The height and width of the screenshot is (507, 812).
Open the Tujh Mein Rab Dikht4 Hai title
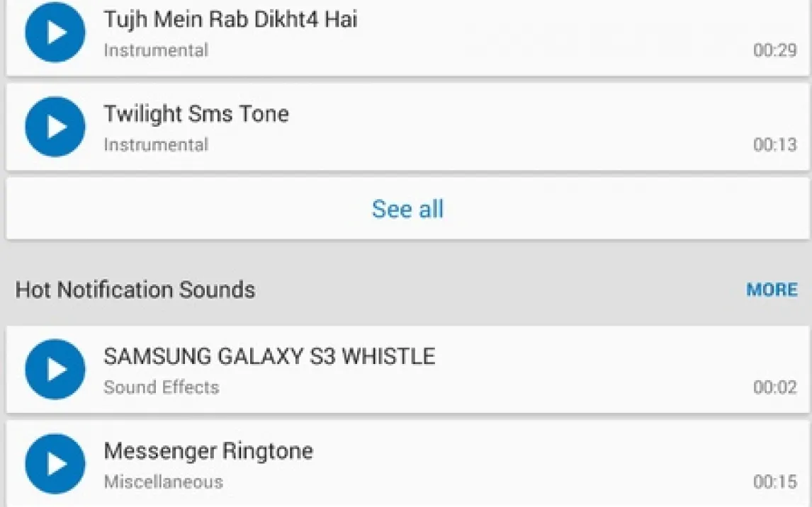coord(230,19)
